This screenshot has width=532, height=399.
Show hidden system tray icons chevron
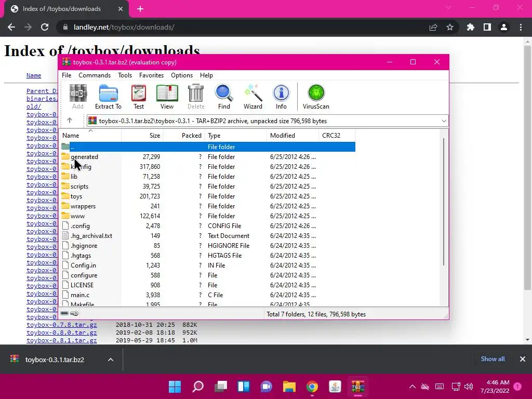pos(412,387)
